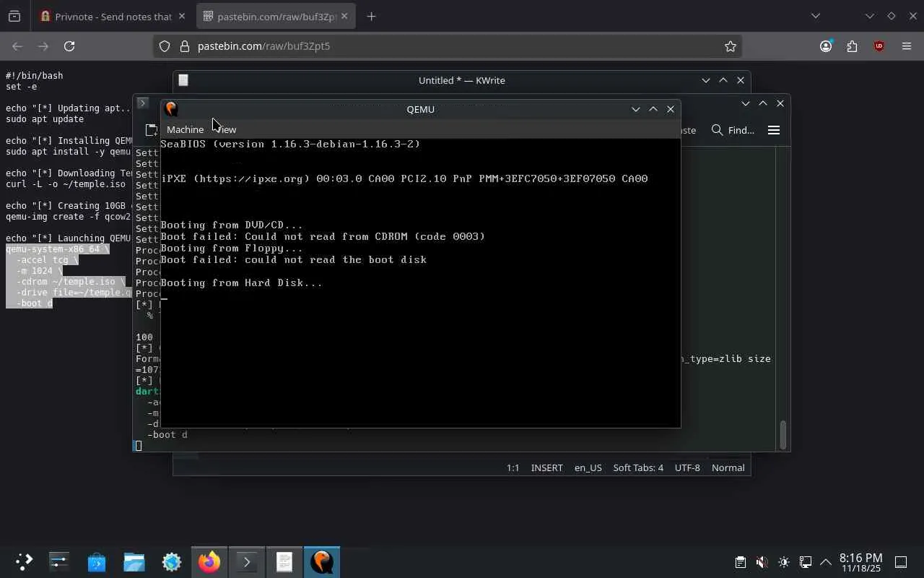Open the gear settings app in taskbar
The image size is (924, 578).
(x=172, y=561)
